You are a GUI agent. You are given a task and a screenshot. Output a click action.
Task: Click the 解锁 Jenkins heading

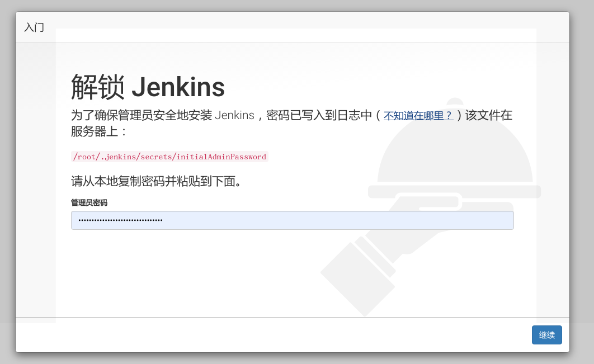147,87
